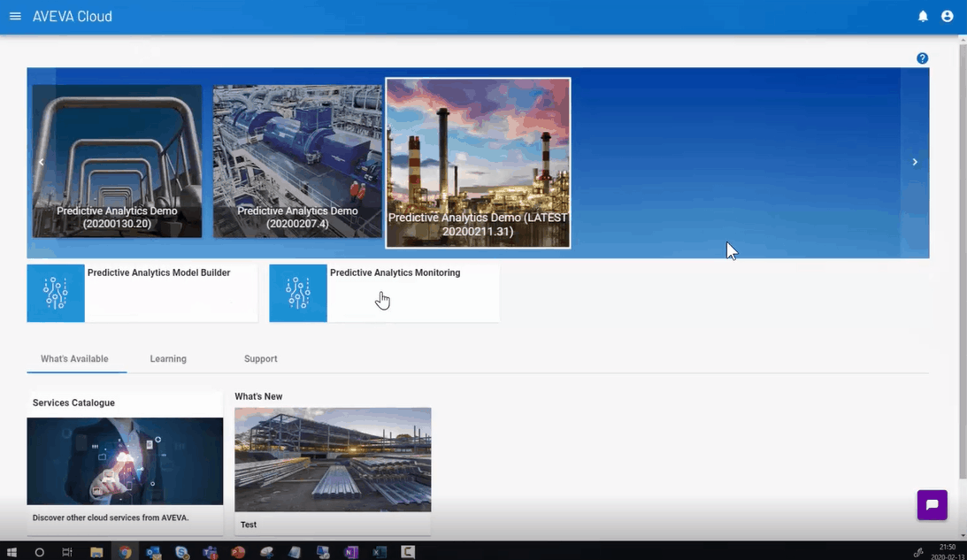Launch Predictive Analytics Monitoring
Viewport: 967px width, 560px height.
coord(384,293)
